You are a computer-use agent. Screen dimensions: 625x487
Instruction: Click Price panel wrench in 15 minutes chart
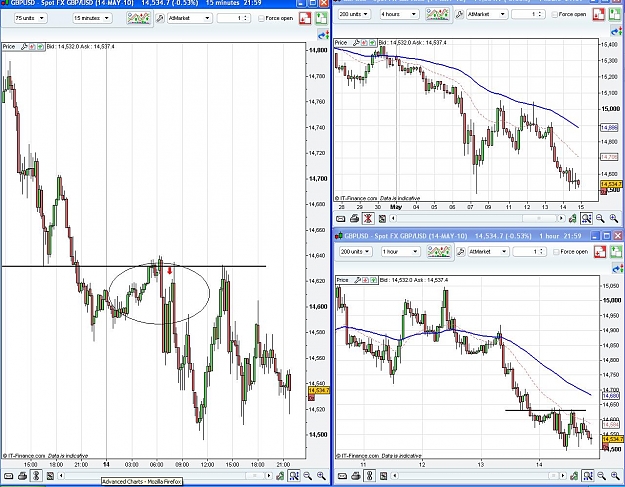coord(24,47)
